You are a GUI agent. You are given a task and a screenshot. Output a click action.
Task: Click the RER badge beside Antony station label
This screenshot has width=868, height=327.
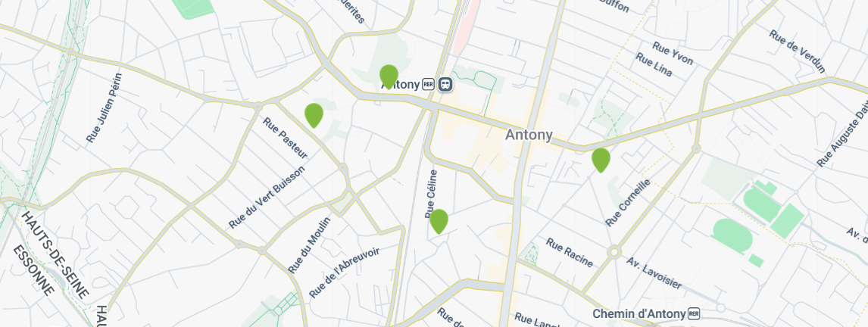(428, 85)
